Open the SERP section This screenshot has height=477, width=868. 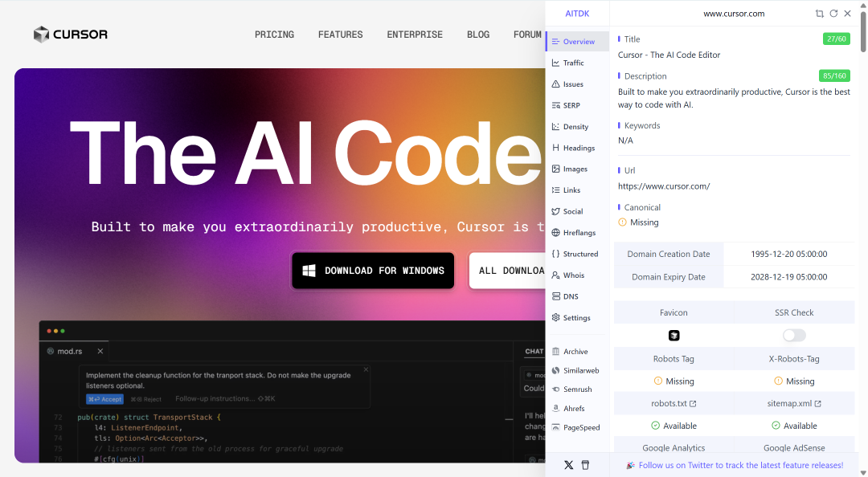tap(577, 105)
